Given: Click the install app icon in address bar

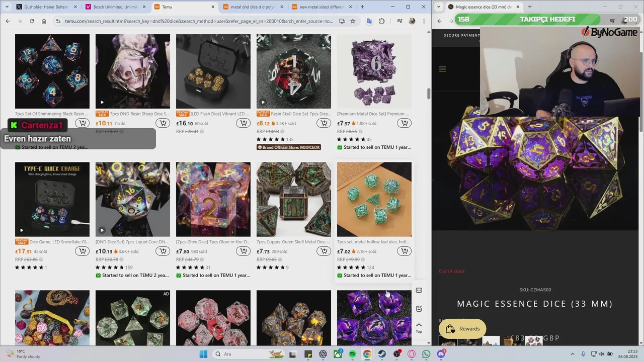Looking at the screenshot, I should (x=342, y=21).
